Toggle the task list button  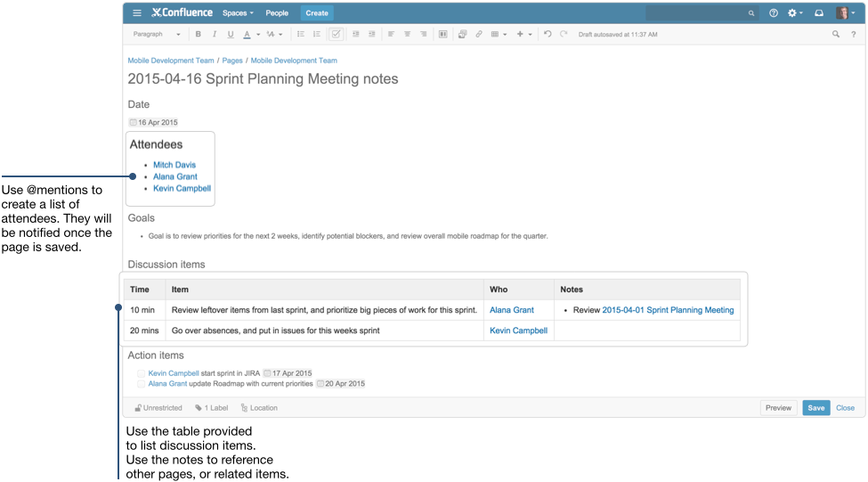pos(336,35)
